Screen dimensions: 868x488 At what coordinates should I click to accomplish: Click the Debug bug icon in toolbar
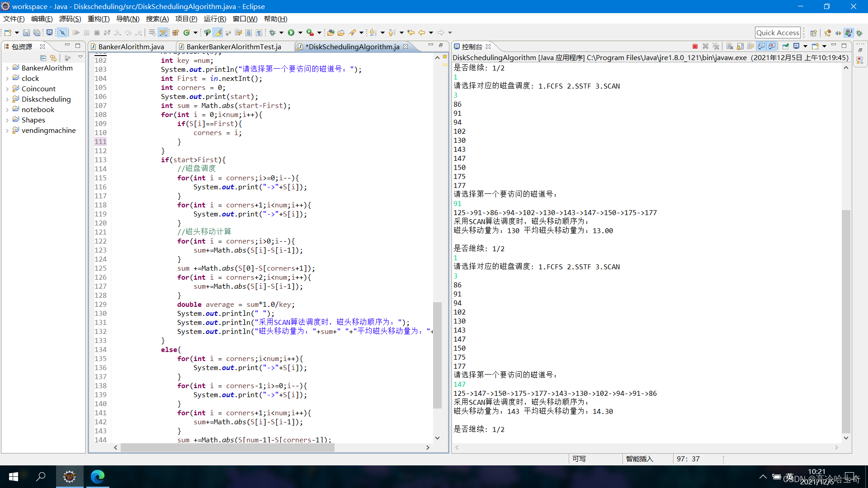click(272, 33)
